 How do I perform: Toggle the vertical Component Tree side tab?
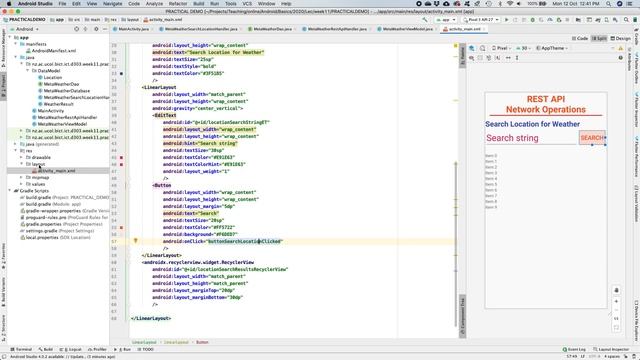pos(462,316)
